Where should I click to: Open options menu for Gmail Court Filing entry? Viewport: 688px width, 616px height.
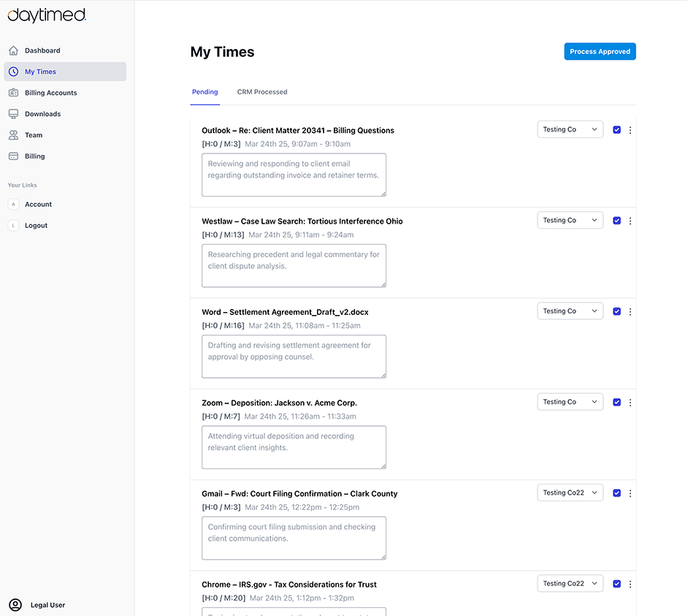point(630,493)
